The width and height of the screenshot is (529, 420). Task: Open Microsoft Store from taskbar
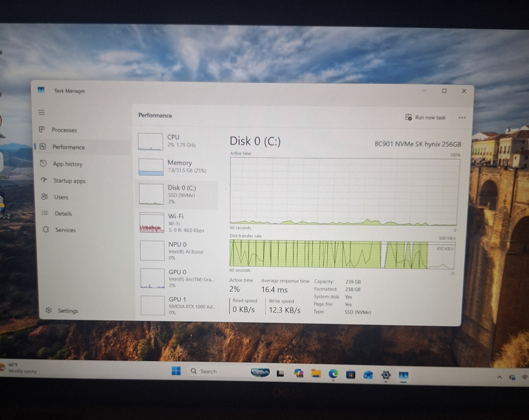350,374
